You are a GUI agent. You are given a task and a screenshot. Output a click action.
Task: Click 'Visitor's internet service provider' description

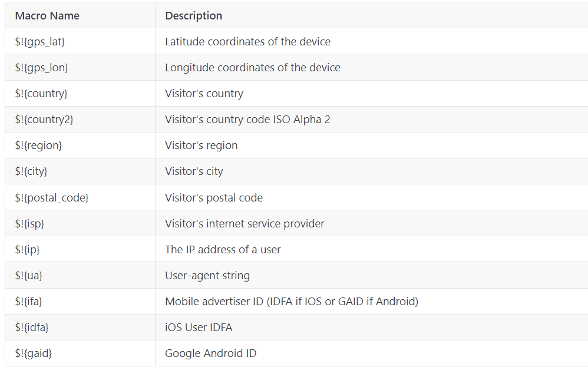(x=245, y=224)
